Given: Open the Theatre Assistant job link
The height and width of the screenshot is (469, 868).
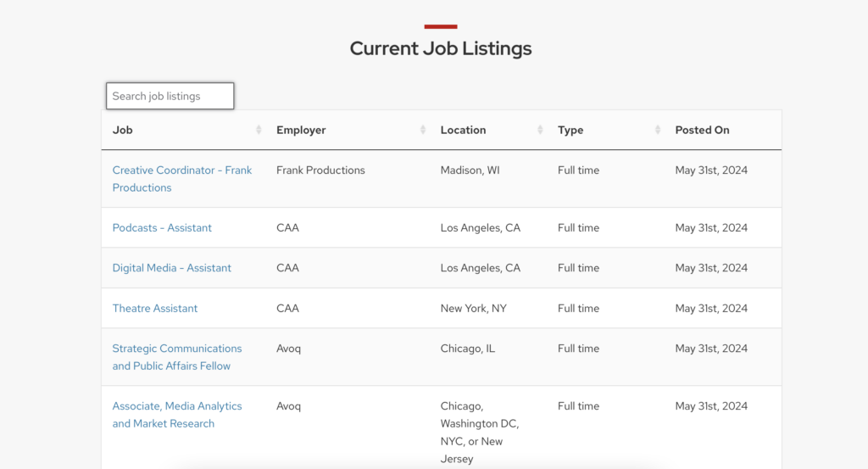Looking at the screenshot, I should pyautogui.click(x=155, y=309).
